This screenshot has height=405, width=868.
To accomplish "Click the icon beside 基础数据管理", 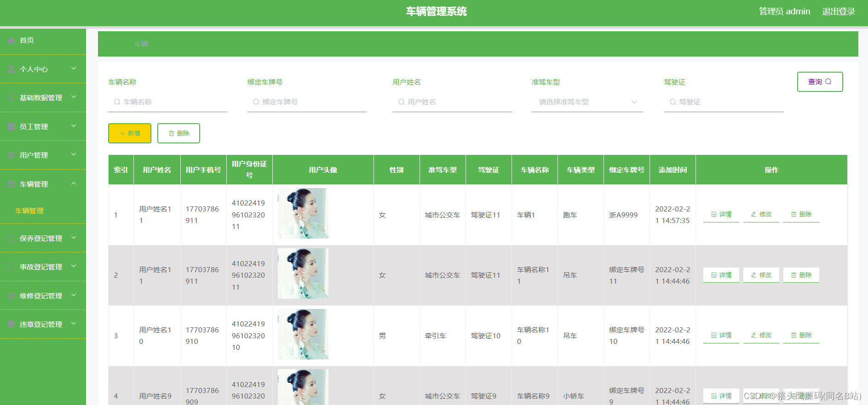I will coord(11,98).
